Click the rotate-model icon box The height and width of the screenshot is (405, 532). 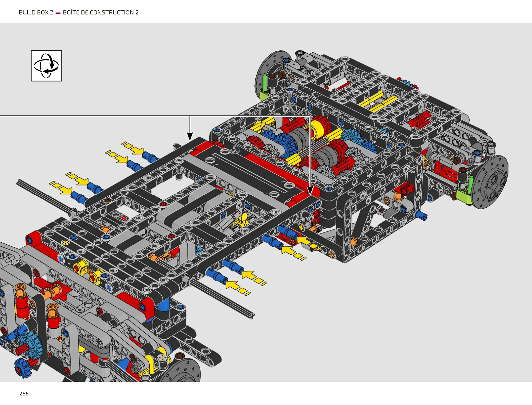click(x=46, y=66)
